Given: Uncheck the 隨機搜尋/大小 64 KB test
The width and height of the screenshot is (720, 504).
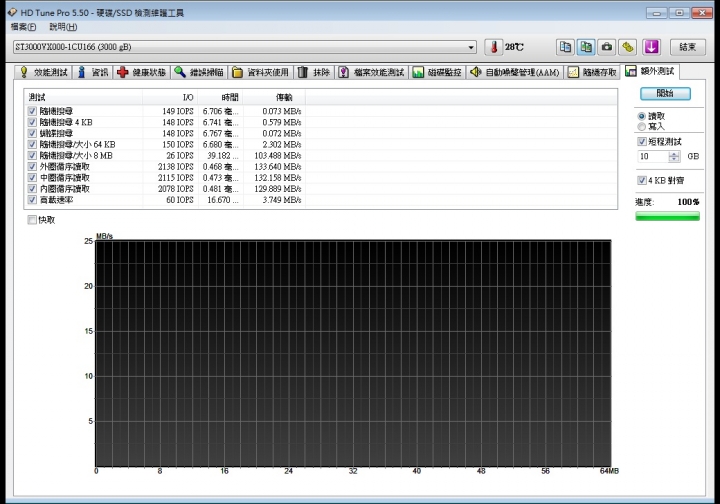Looking at the screenshot, I should [32, 144].
